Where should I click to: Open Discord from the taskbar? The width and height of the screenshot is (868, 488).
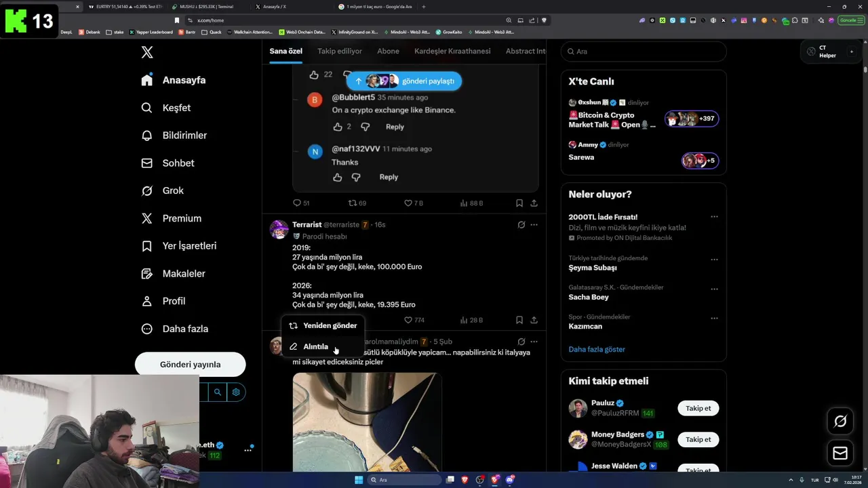tap(510, 480)
